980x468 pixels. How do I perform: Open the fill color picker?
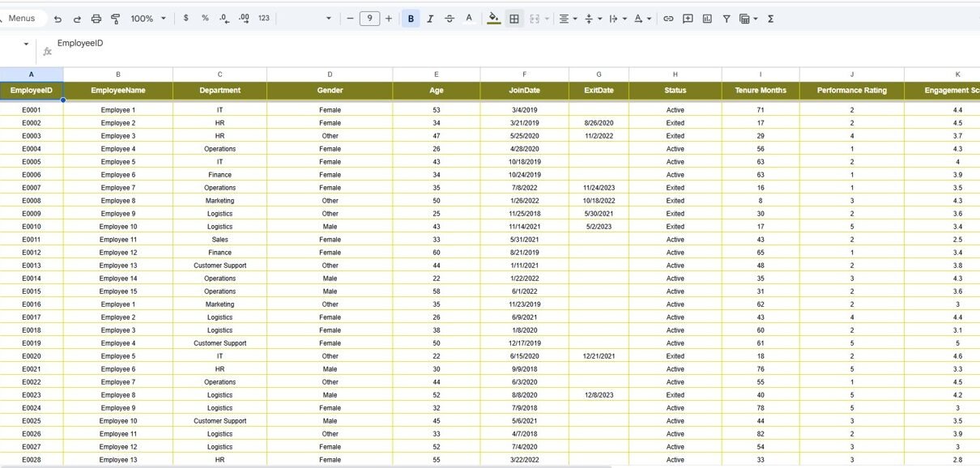click(494, 19)
